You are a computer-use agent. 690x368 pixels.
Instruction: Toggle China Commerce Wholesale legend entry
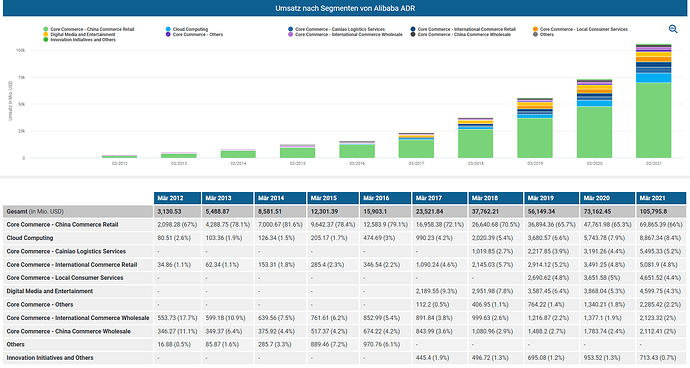pos(460,34)
